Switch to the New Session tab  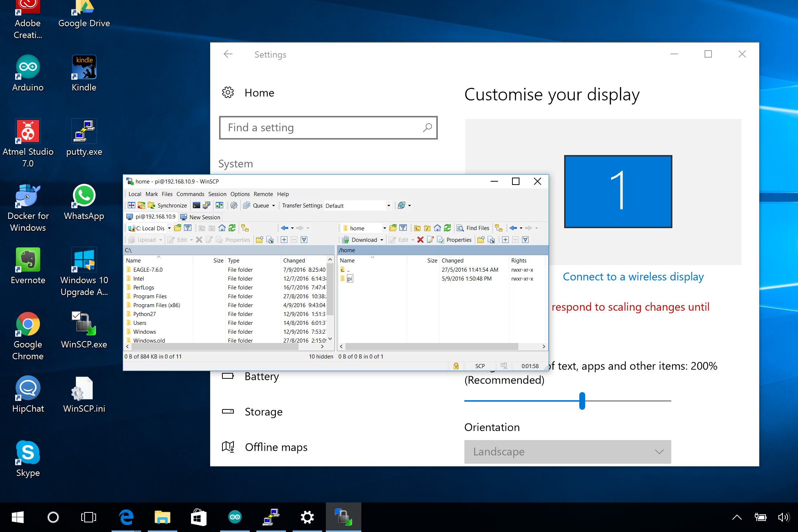coord(201,217)
